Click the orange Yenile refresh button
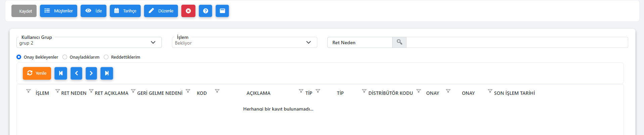This screenshot has height=135, width=644. pos(37,73)
